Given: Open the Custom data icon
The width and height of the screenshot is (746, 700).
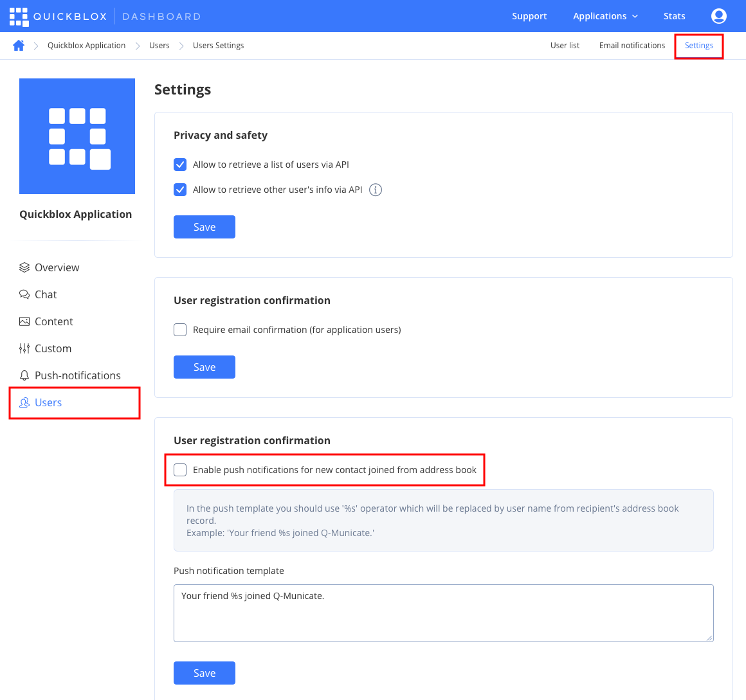Looking at the screenshot, I should tap(23, 348).
